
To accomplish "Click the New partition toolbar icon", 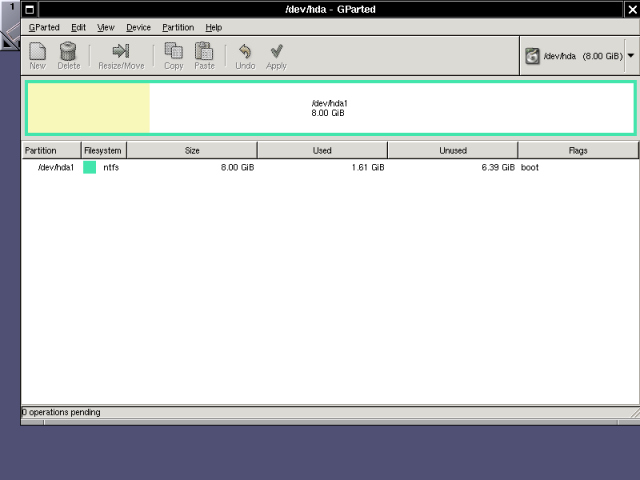I will pyautogui.click(x=38, y=51).
